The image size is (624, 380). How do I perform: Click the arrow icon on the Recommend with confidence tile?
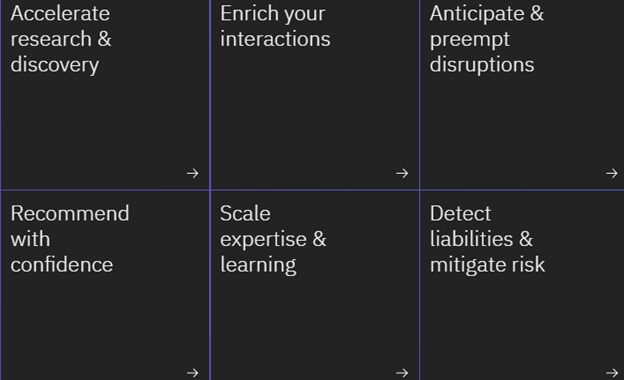point(193,373)
